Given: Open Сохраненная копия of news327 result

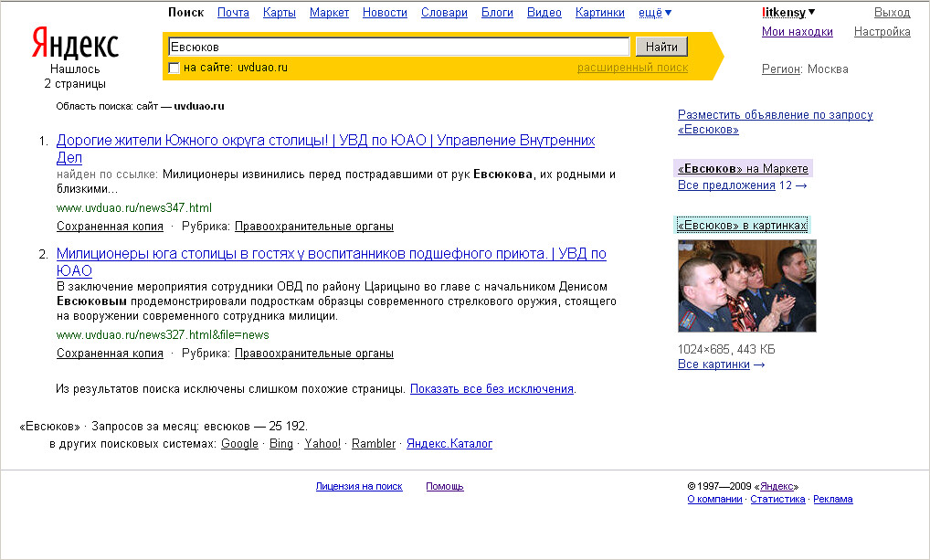Looking at the screenshot, I should click(110, 353).
